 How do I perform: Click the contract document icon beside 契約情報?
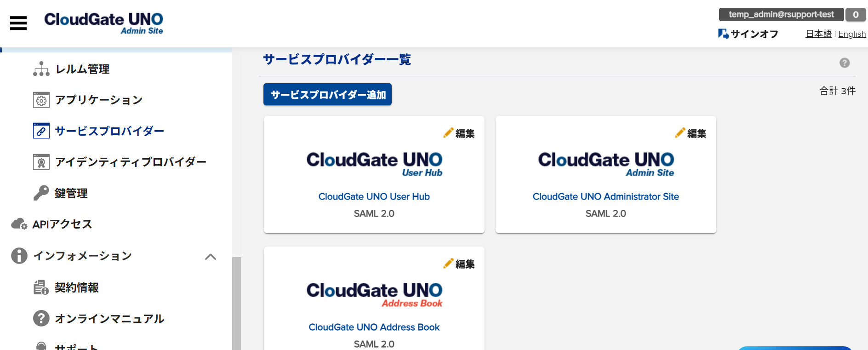(41, 287)
